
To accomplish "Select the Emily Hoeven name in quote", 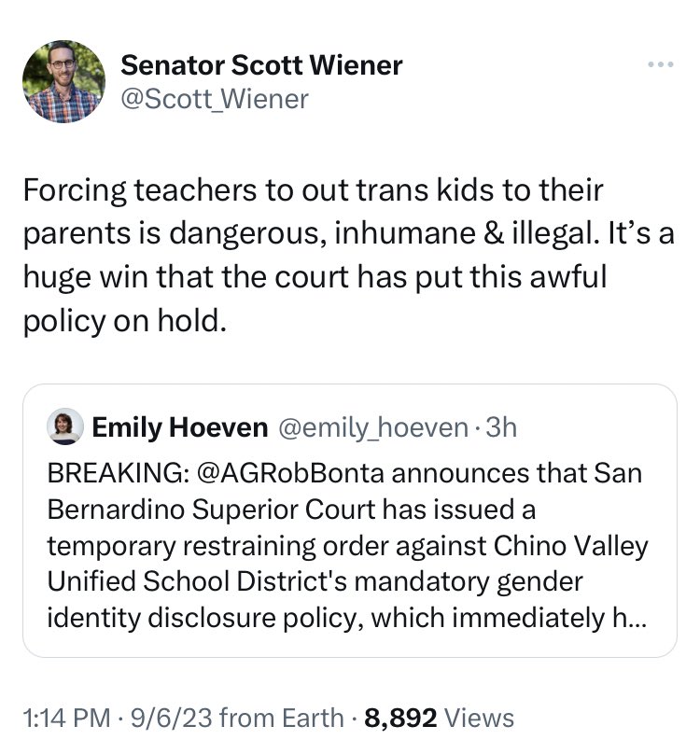I will point(179,427).
